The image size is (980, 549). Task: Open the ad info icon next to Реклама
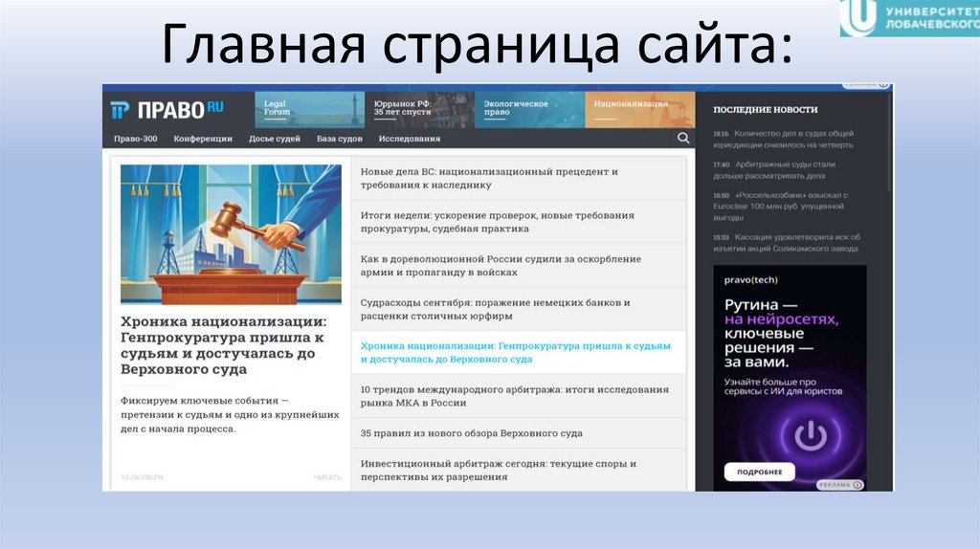pos(857,485)
